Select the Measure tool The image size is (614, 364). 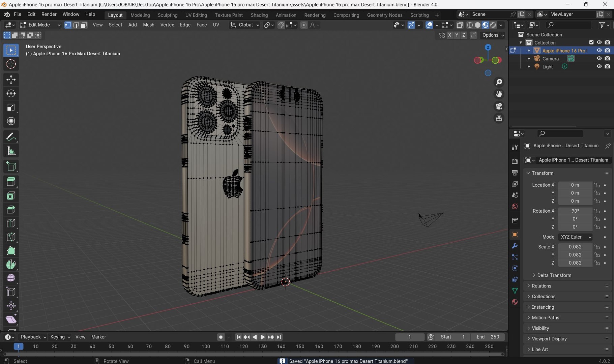coord(11,151)
